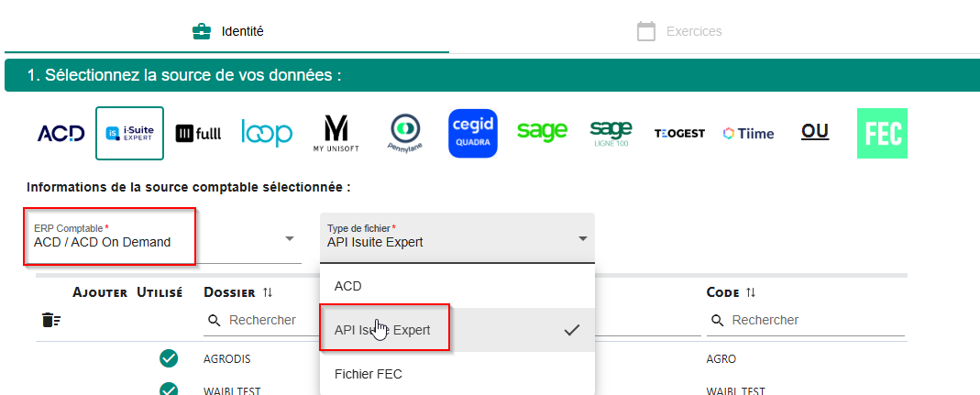Toggle the AGRODIS used checkmark
Viewport: 980px width, 395px height.
click(x=169, y=358)
